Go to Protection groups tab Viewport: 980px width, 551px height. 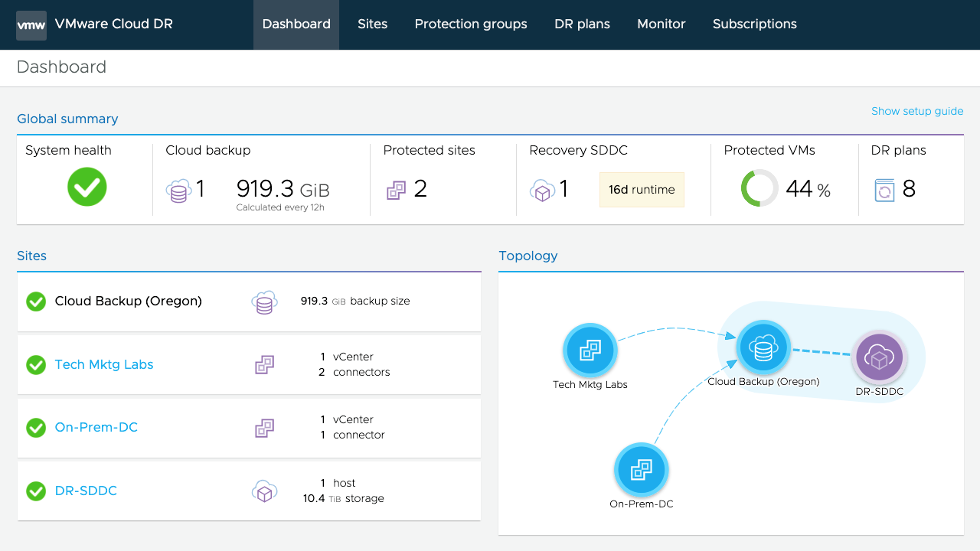click(471, 24)
